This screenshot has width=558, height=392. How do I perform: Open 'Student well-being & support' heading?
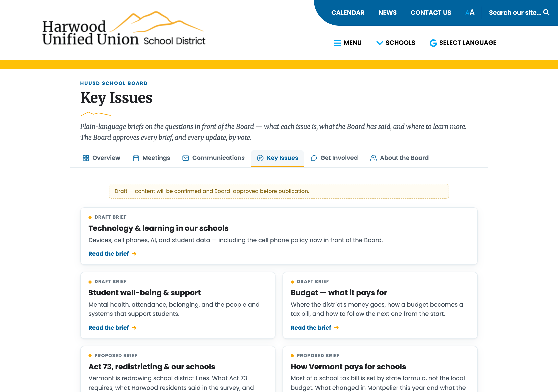tap(145, 293)
